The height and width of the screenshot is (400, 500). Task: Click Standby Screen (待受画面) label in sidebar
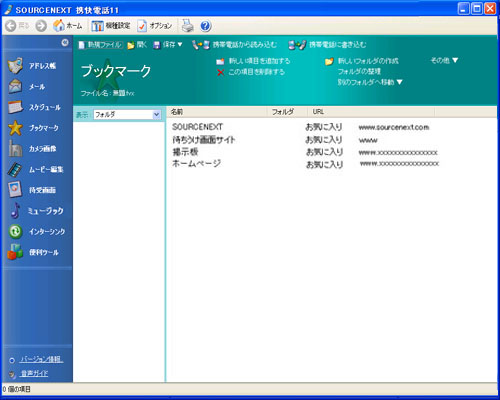(42, 190)
